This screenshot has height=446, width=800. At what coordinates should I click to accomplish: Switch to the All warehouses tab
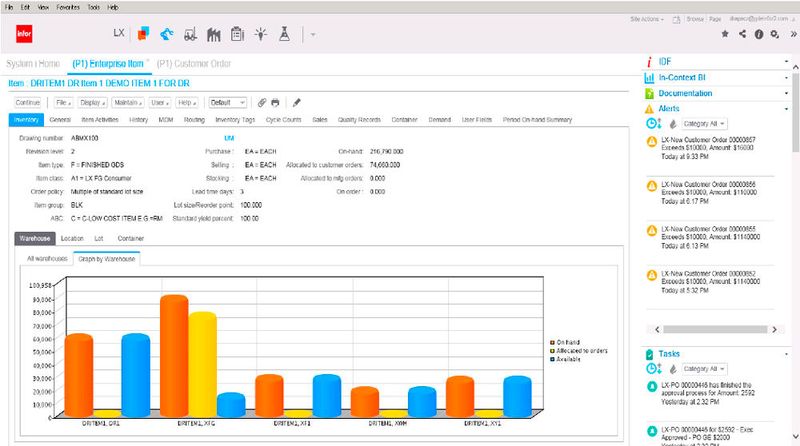47,258
